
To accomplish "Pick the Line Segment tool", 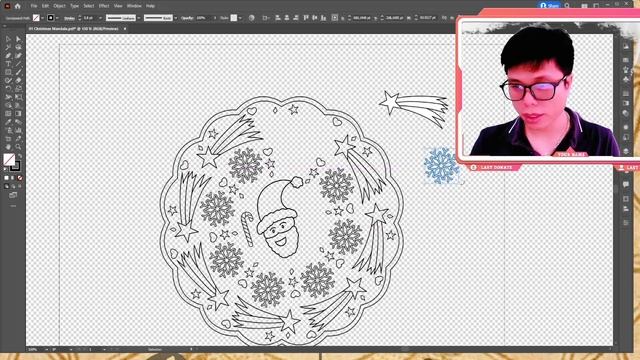I will click(18, 64).
